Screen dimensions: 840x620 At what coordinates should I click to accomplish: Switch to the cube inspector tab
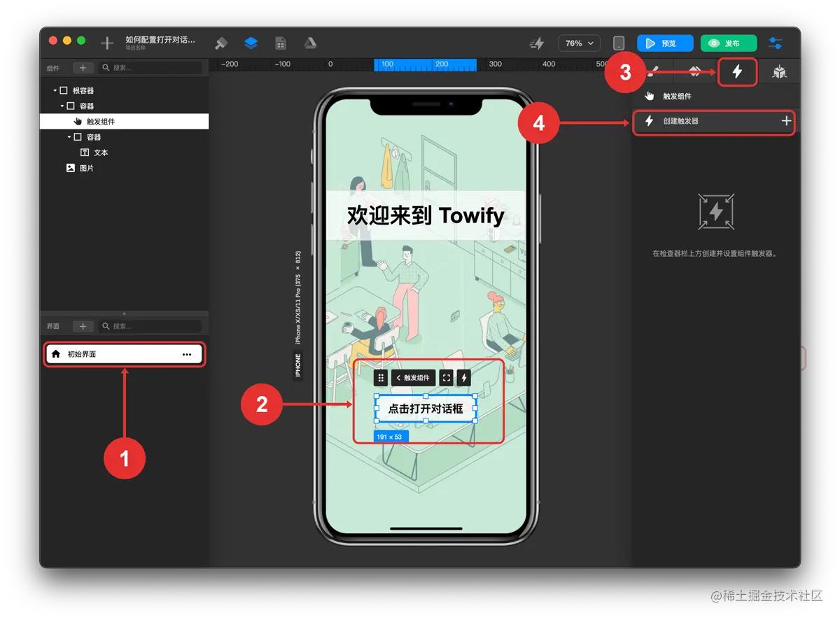point(779,72)
